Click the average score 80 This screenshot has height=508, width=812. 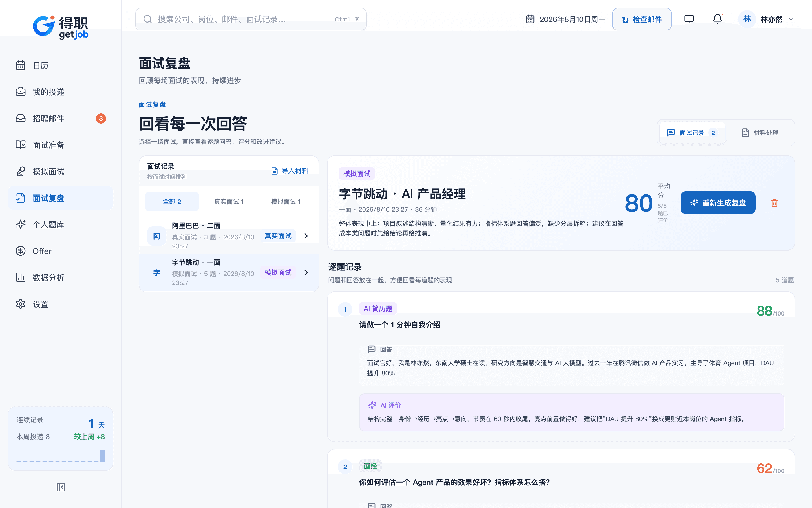click(639, 203)
